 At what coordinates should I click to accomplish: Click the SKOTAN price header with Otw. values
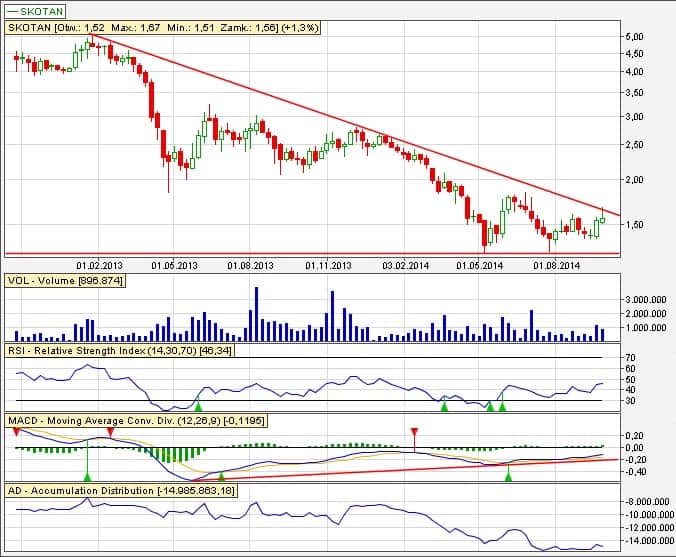pyautogui.click(x=163, y=29)
